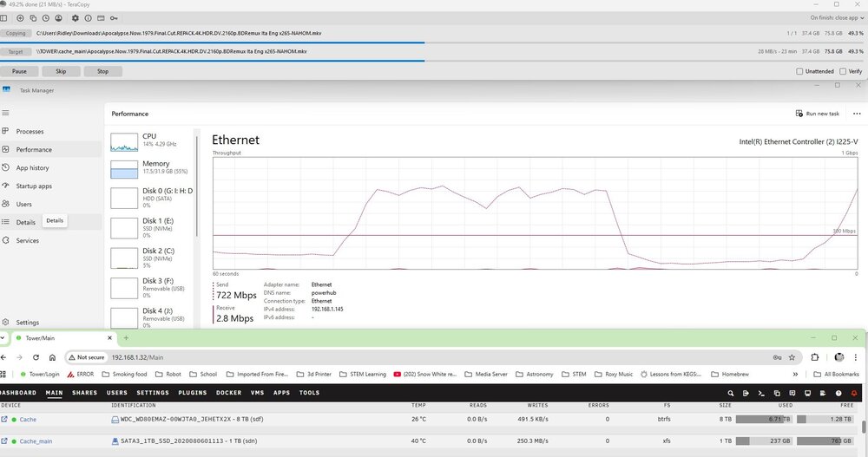Click Chrome reload button

36,357
